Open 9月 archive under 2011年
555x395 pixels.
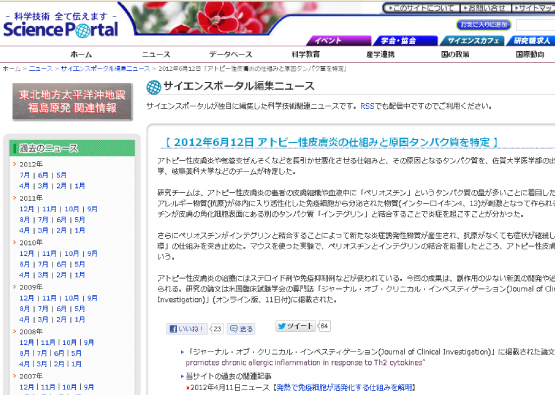tap(92, 209)
